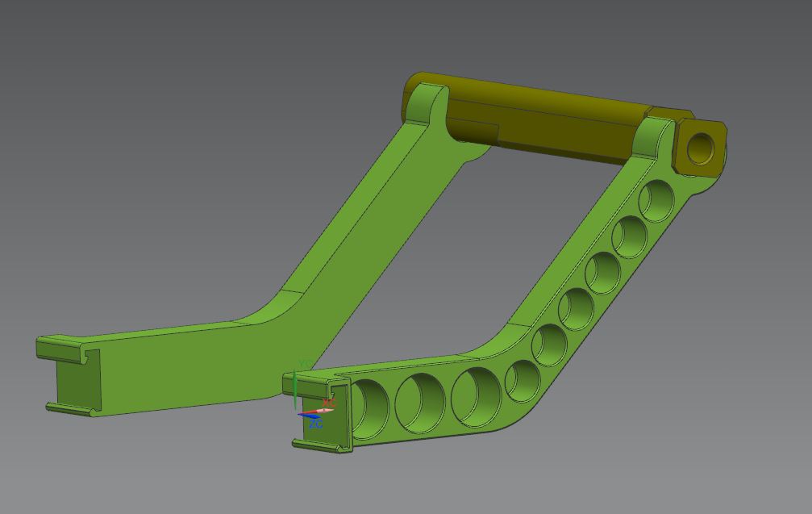Click the green YC axis label
Screen dimensions: 812x514
pos(305,364)
